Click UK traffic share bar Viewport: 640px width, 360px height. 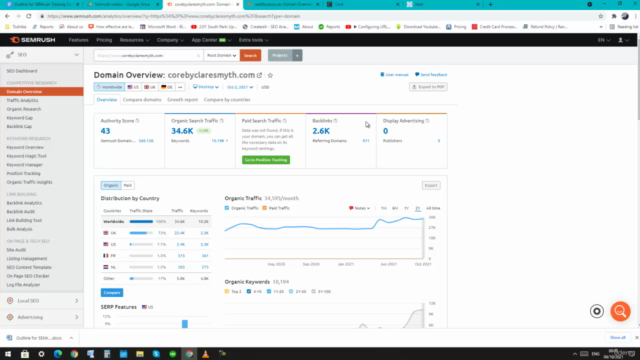[x=141, y=233]
